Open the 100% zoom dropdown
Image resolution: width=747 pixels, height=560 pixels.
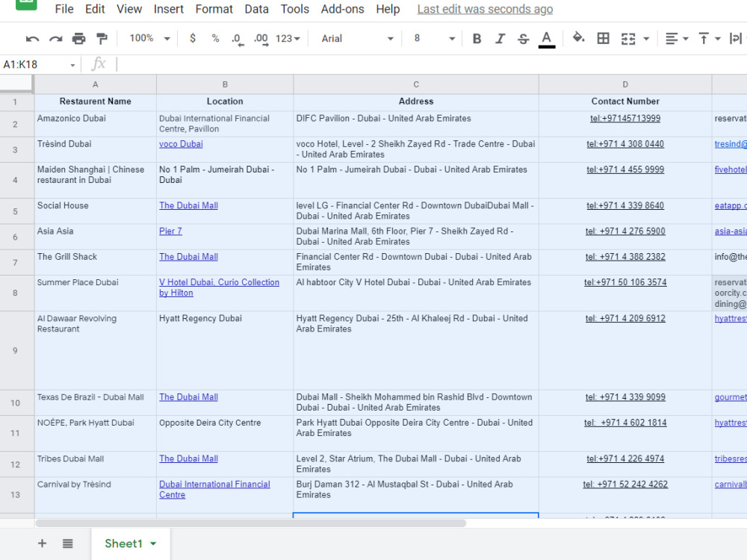pyautogui.click(x=149, y=38)
